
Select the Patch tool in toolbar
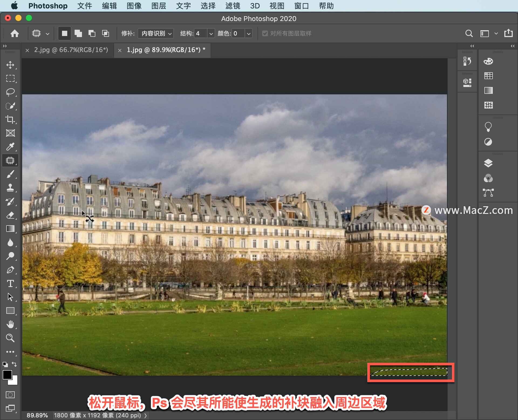coord(10,160)
